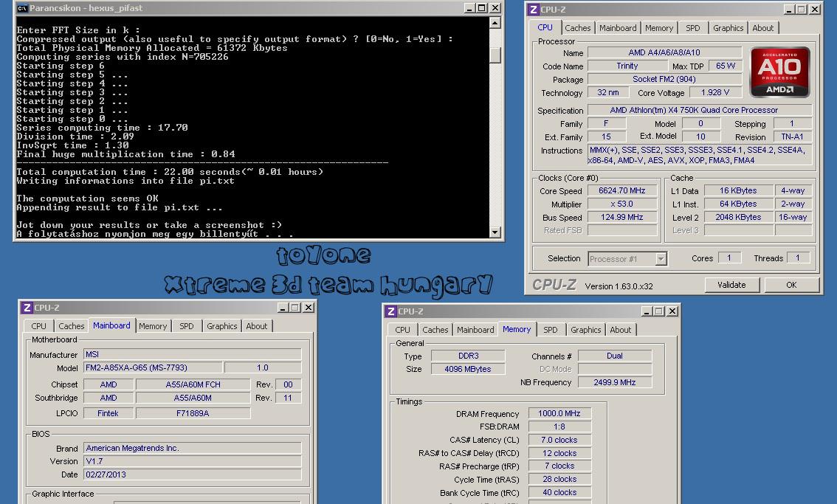Select the Mainboard tab in the Mainboard window

point(111,325)
